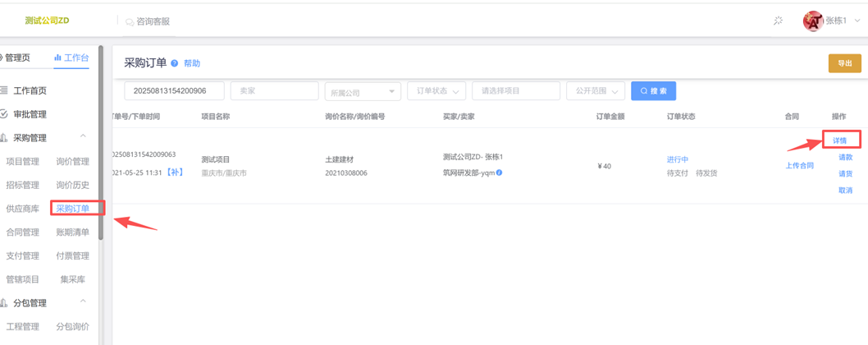The height and width of the screenshot is (345, 868).
Task: Open 询价历史 in the sidebar
Action: pos(72,185)
